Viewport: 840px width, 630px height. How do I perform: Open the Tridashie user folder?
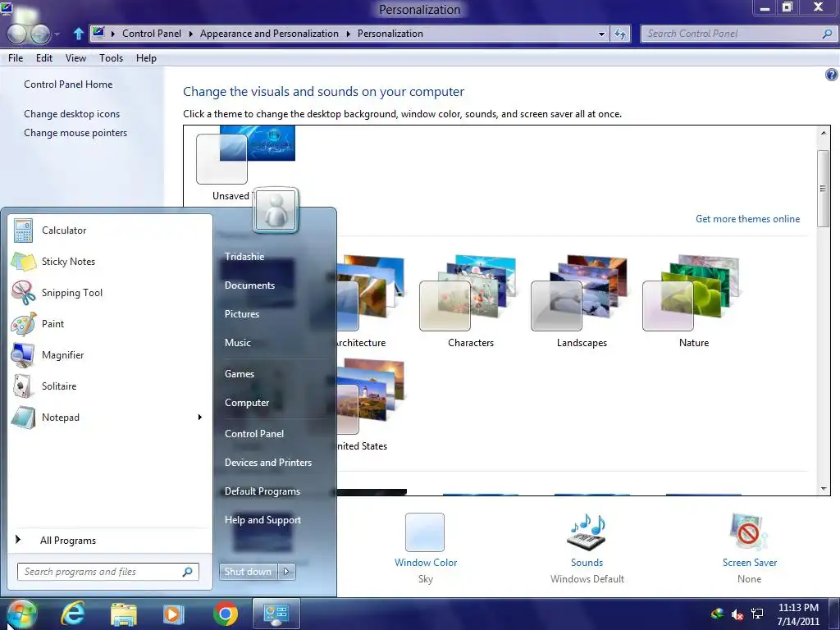(x=244, y=257)
